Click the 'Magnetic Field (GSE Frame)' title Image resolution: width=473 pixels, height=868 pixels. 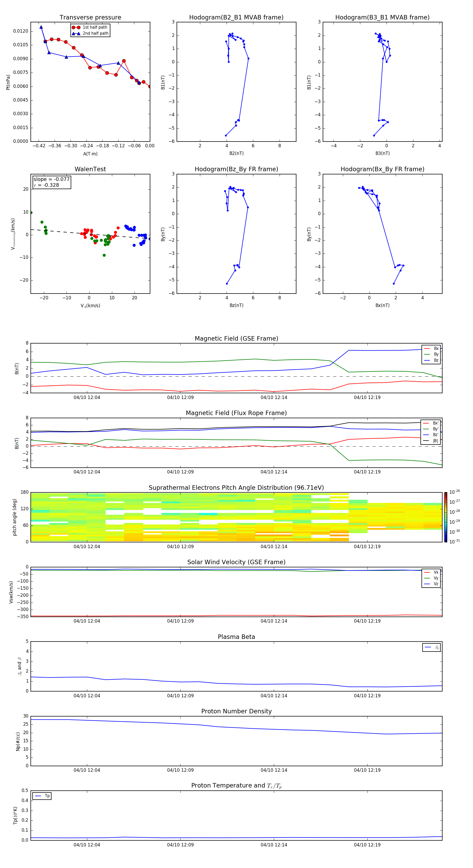pyautogui.click(x=236, y=339)
